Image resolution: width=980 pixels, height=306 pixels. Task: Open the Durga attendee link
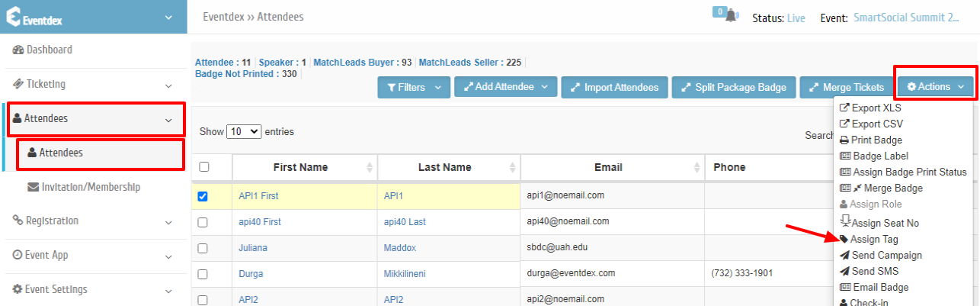tap(251, 274)
